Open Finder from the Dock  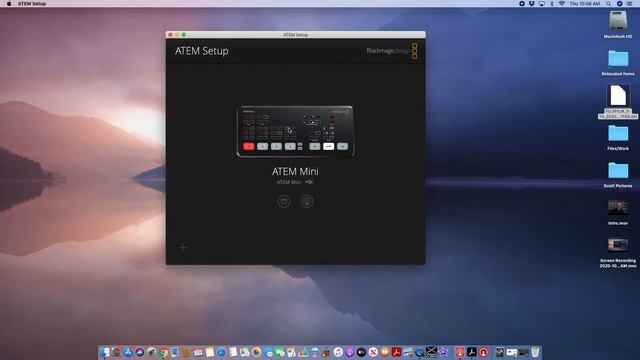[104, 352]
